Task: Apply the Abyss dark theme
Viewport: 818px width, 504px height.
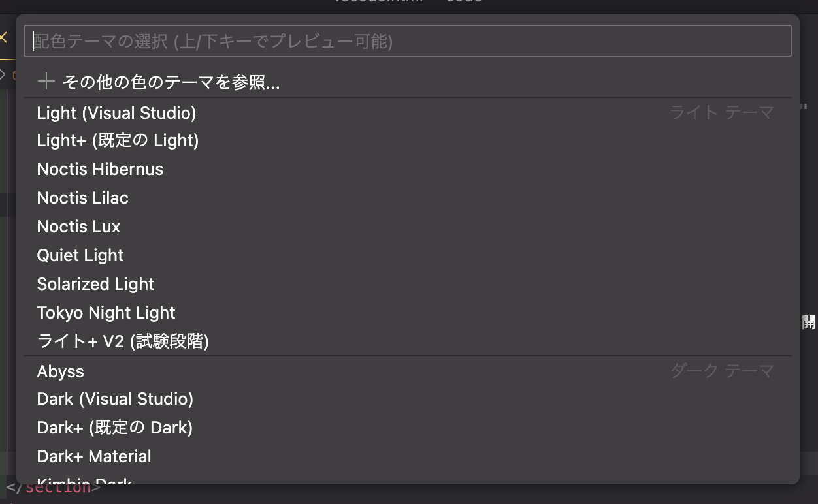Action: pos(60,371)
